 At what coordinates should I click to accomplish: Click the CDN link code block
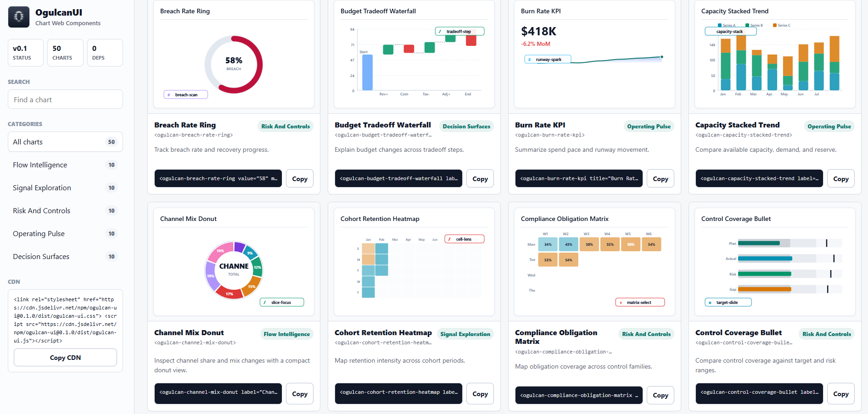tap(65, 320)
